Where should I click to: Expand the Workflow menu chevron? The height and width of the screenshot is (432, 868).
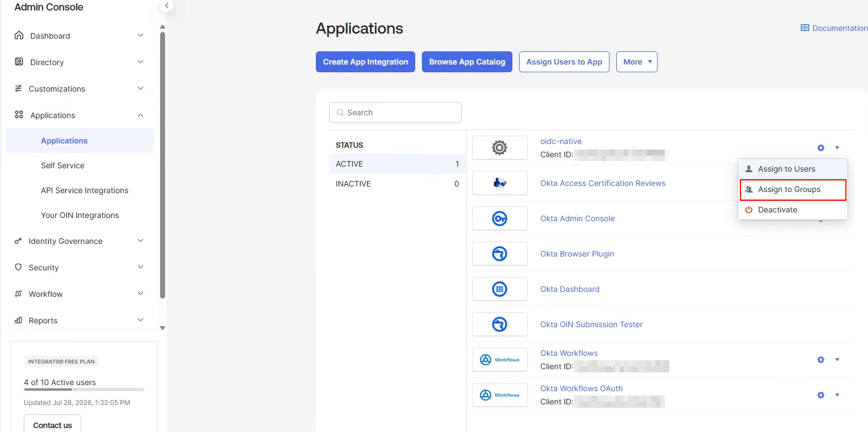[140, 294]
